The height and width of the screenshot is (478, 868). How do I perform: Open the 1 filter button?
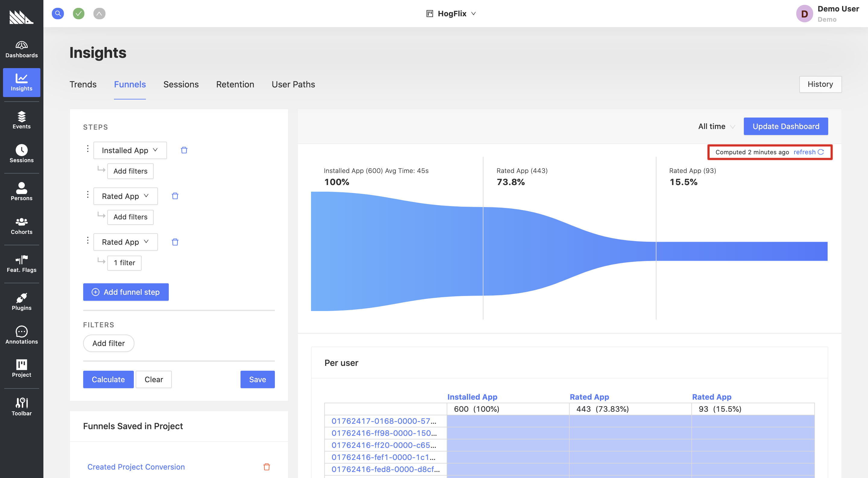click(124, 263)
